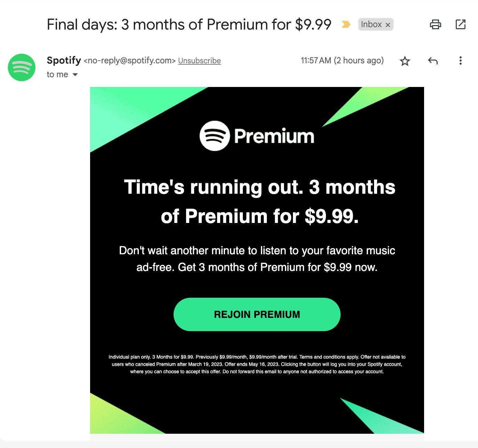Print this email with the printer icon

click(436, 24)
